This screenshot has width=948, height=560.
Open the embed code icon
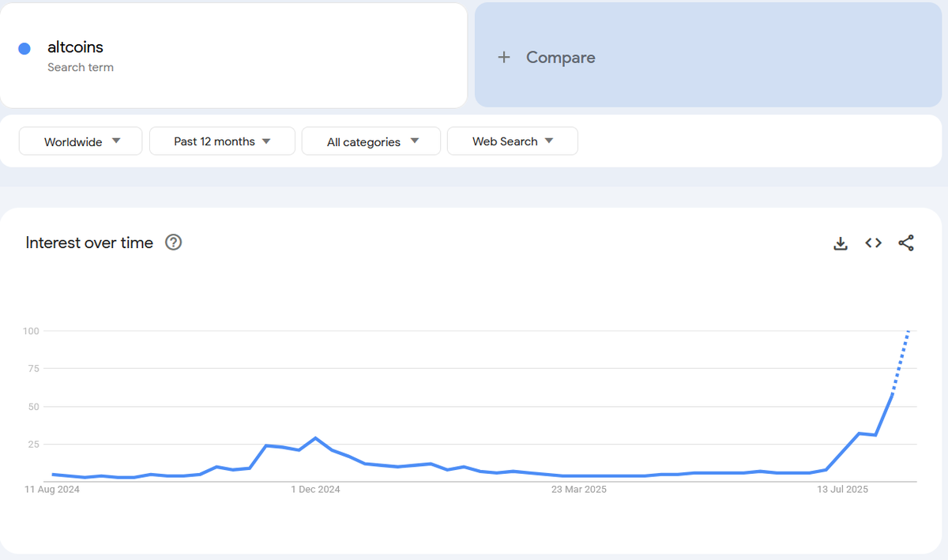(873, 243)
